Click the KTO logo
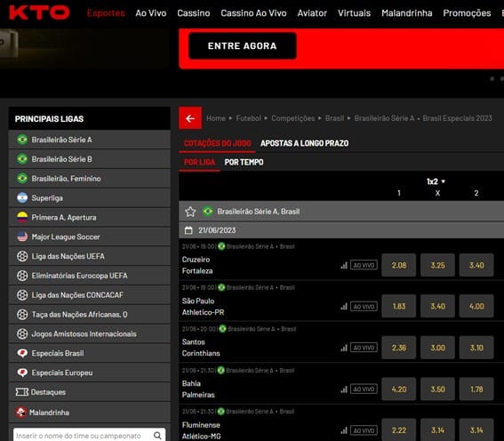This screenshot has height=441, width=504. (x=39, y=12)
